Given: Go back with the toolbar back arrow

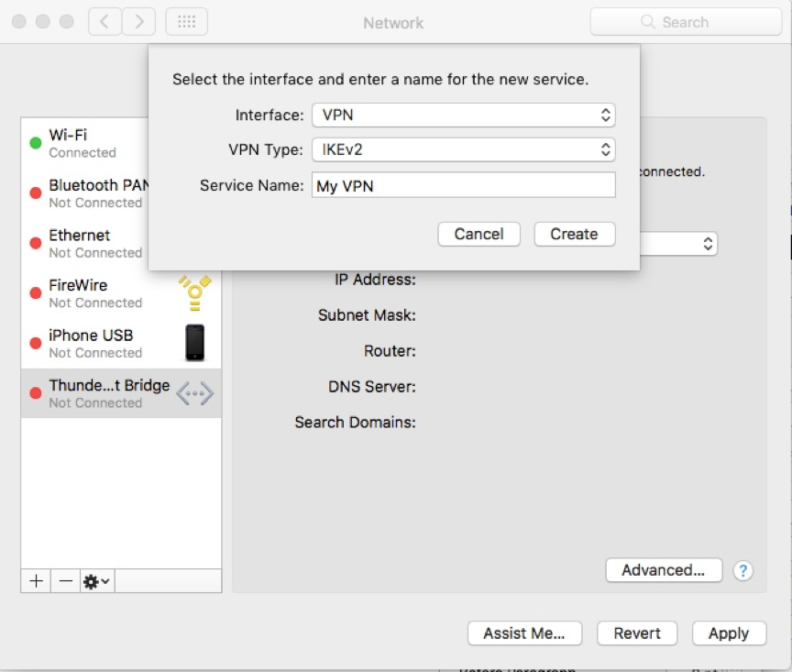Looking at the screenshot, I should click(x=104, y=22).
